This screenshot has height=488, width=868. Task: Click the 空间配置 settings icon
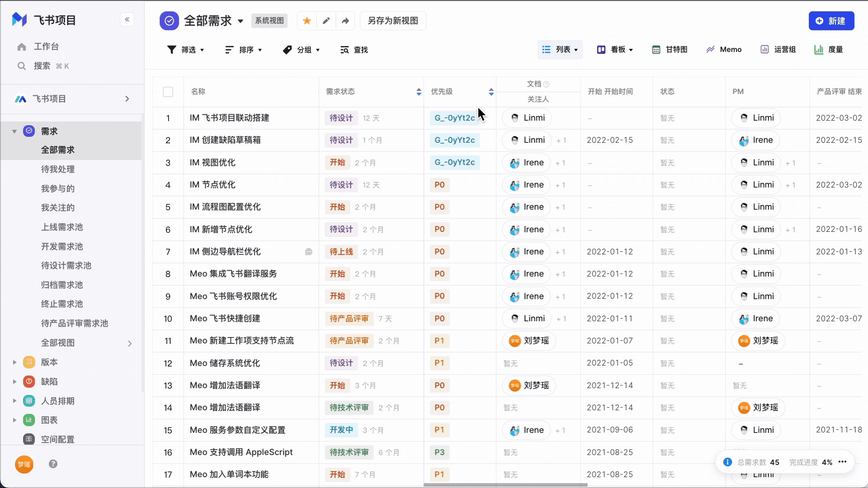tap(29, 439)
